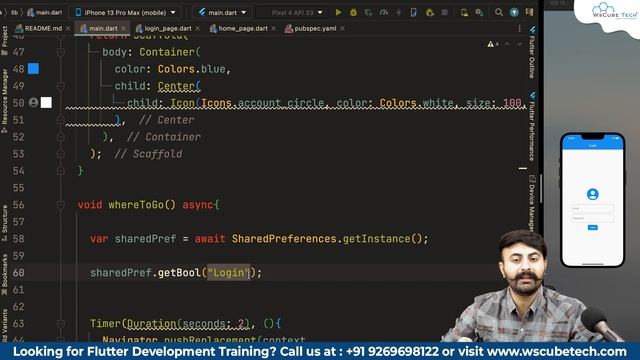Open the Bookmarks tool window
The width and height of the screenshot is (640, 360).
click(x=4, y=274)
